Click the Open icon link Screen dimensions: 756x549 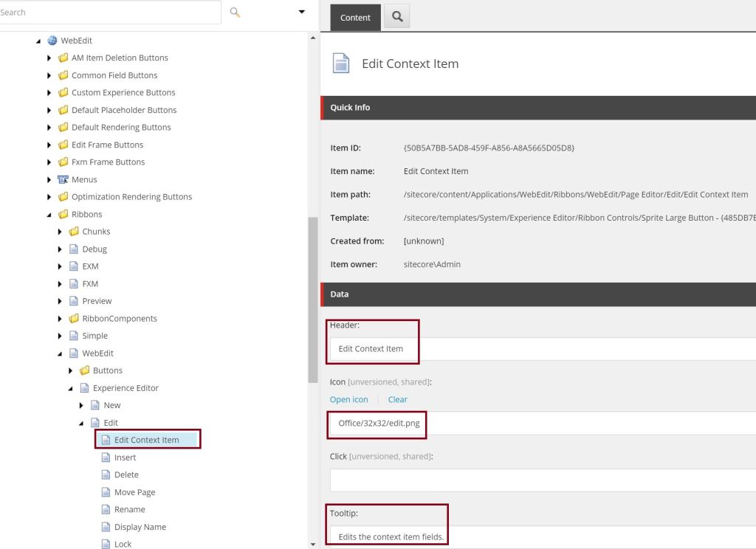(x=348, y=399)
